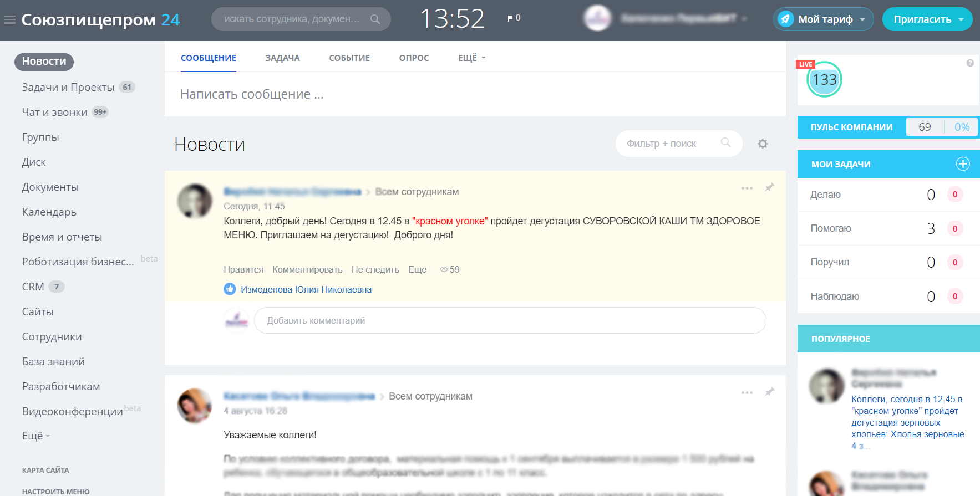The width and height of the screenshot is (980, 496).
Task: Toggle Не следить on first post
Action: tap(375, 269)
